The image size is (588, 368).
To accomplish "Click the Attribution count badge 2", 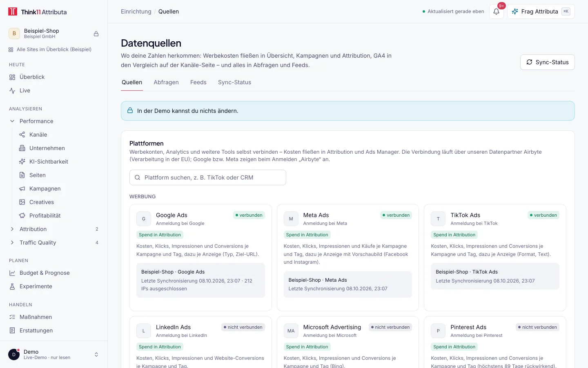I will [x=97, y=229].
